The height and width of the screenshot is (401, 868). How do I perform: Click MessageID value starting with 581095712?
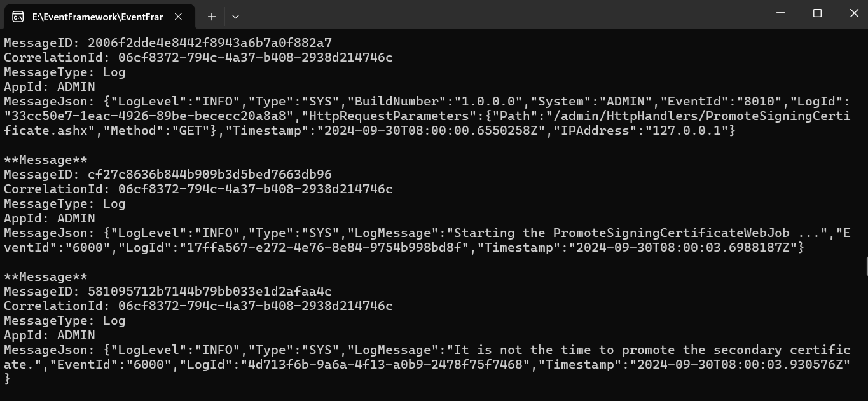[210, 292]
